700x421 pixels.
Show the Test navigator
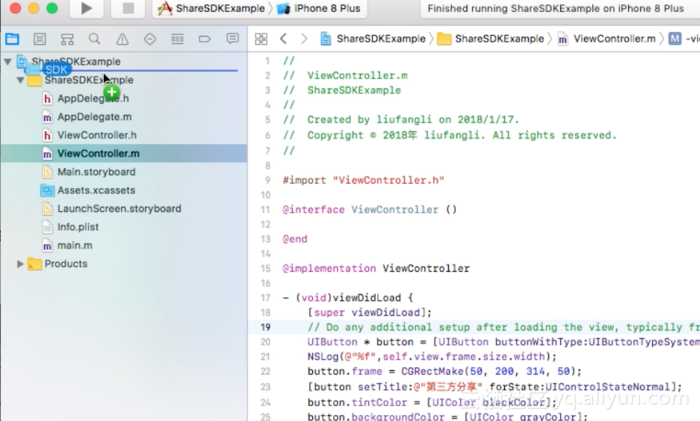150,39
